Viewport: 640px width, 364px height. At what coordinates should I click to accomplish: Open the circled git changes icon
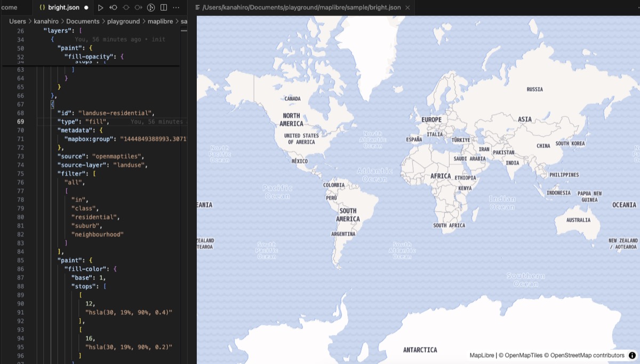click(151, 7)
